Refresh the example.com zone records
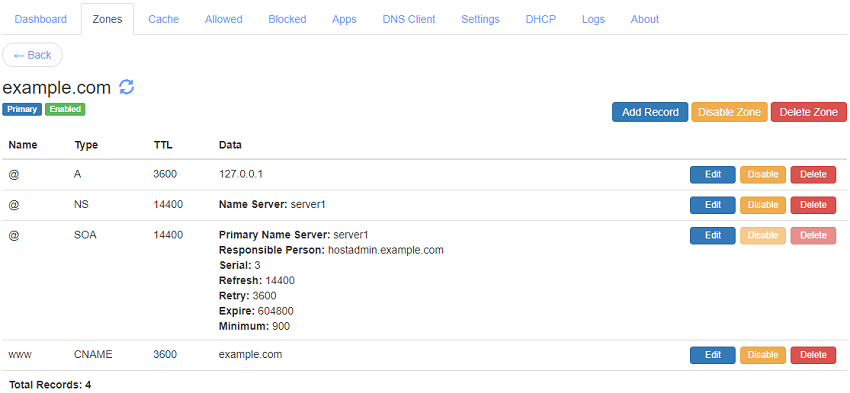This screenshot has width=850, height=393. pos(126,87)
